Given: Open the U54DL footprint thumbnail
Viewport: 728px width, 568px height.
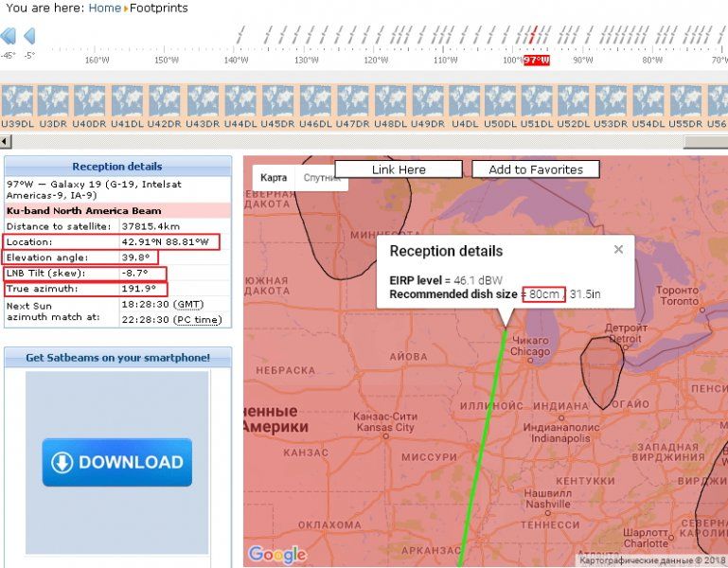Looking at the screenshot, I should 648,101.
